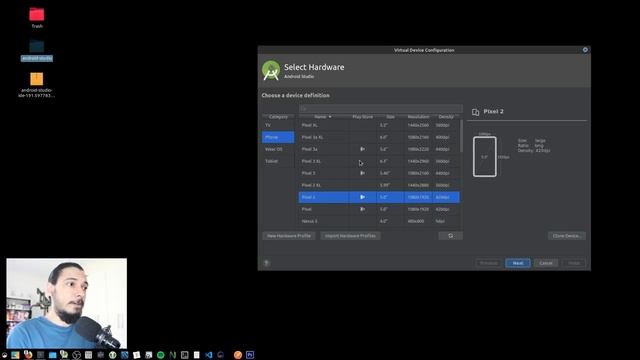The height and width of the screenshot is (360, 640).
Task: Click the Cancel button
Action: click(546, 263)
